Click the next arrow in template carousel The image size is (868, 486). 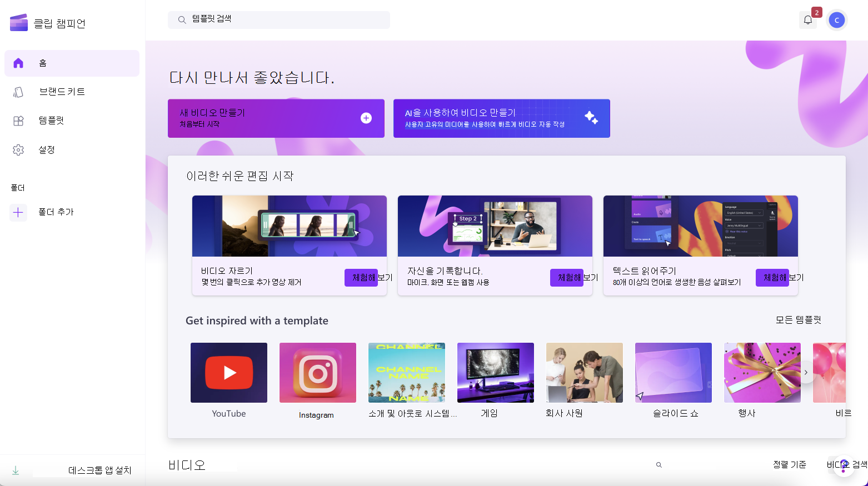(x=806, y=373)
